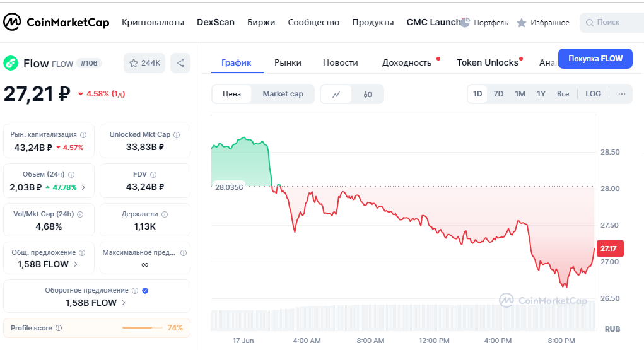Click the 4,68% Vol/Mkt Cap value
644x350 pixels.
[49, 227]
